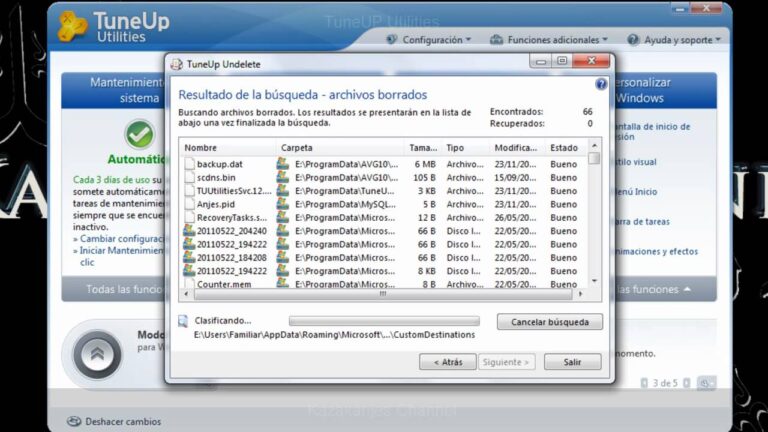Select the RecoveryTasks.s... file row
768x432 pixels.
384,217
